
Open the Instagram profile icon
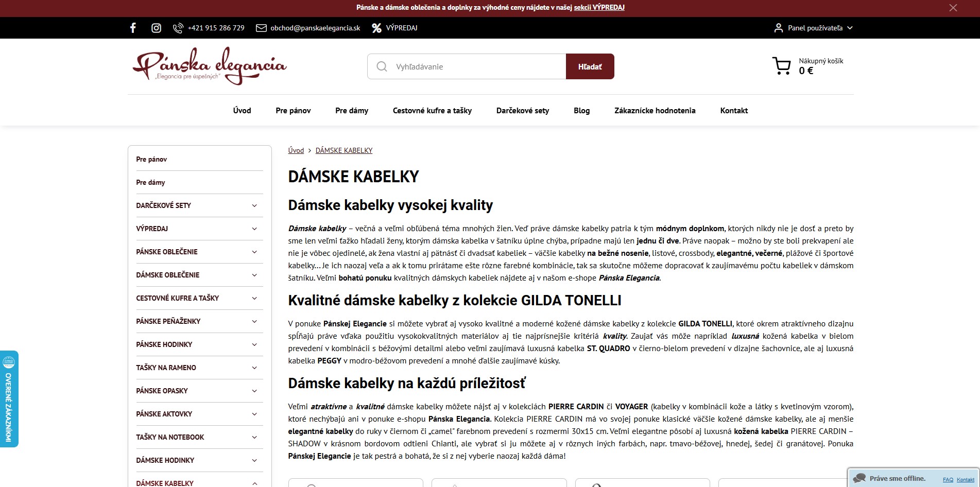(156, 28)
